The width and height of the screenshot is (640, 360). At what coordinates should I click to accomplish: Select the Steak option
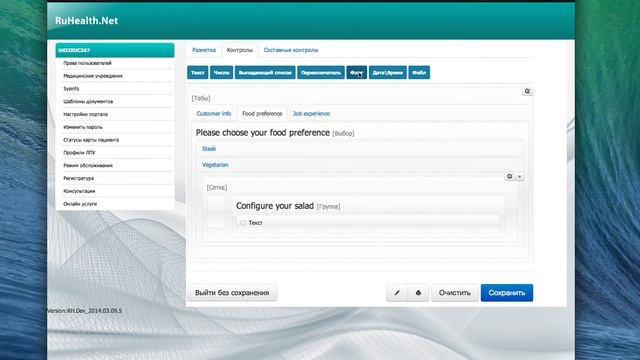click(209, 149)
